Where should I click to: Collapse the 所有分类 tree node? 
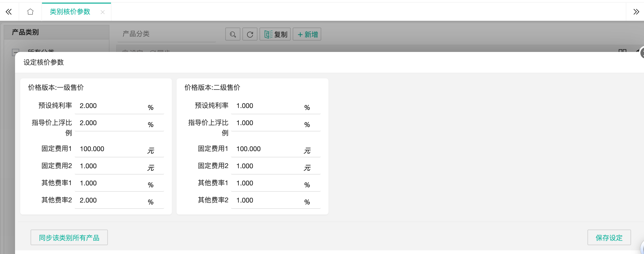pos(16,52)
